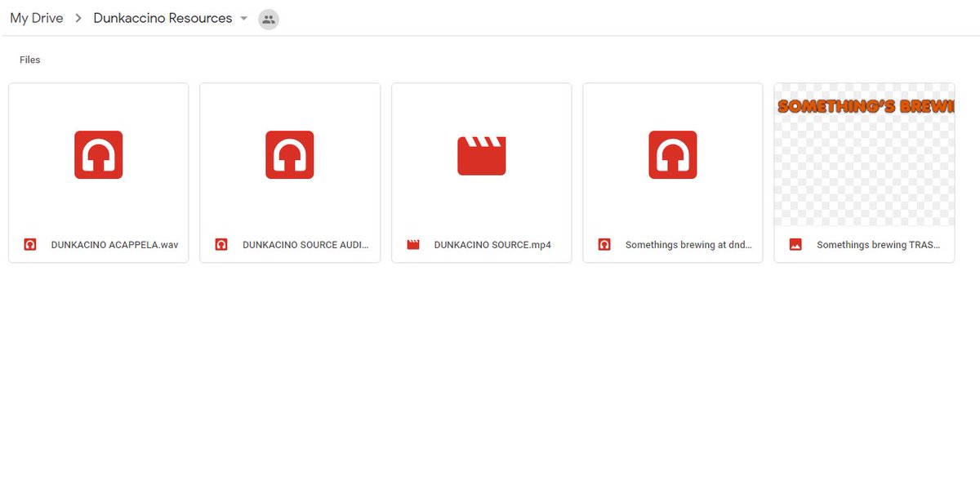Select DUNKACINO ACAPPELA.wav file name

pos(114,245)
